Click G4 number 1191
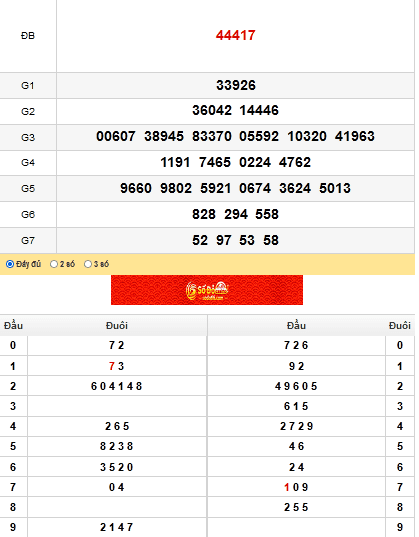 [x=175, y=162]
